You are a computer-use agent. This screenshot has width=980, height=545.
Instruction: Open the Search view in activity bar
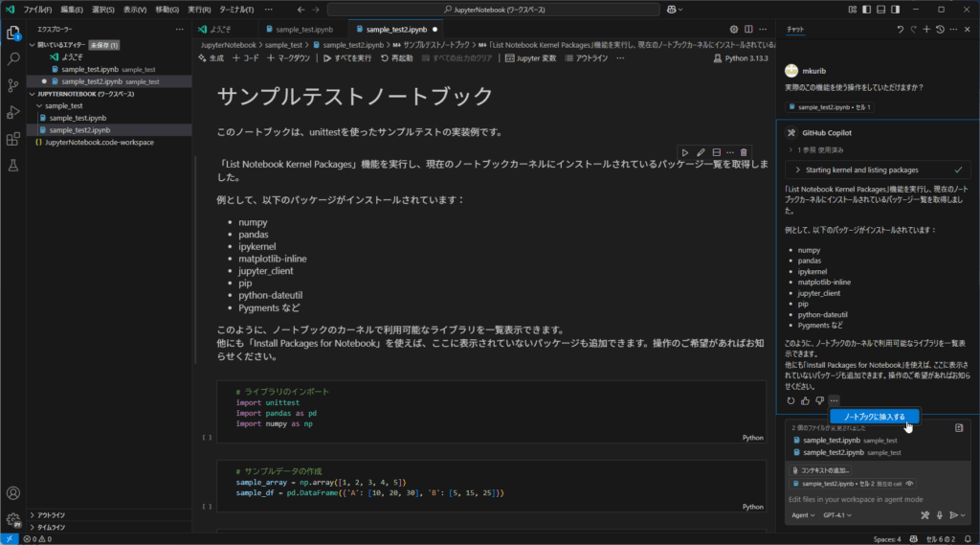point(13,59)
